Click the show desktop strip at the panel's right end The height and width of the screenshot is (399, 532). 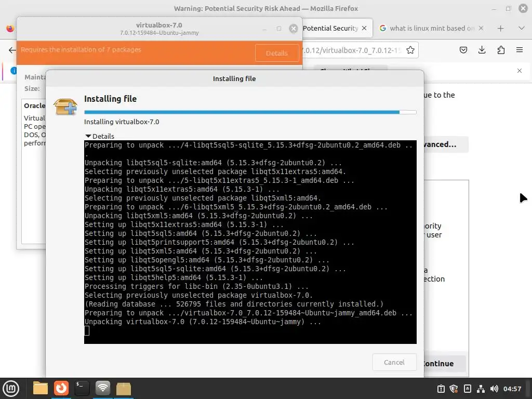[x=528, y=389]
